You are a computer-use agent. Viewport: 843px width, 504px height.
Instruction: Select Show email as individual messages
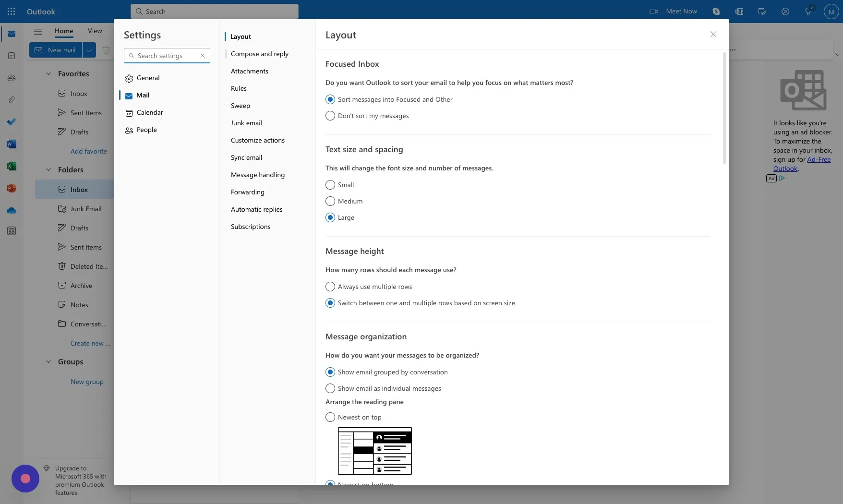383,388
